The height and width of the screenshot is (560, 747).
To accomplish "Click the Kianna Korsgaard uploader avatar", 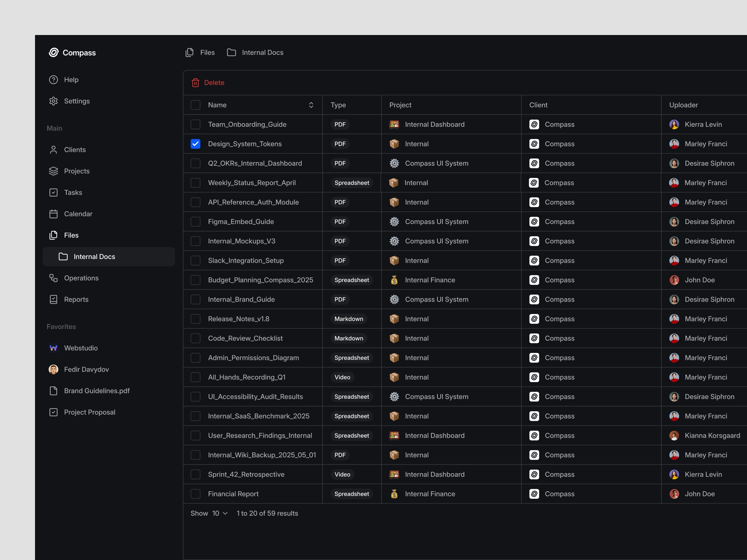I will 674,435.
